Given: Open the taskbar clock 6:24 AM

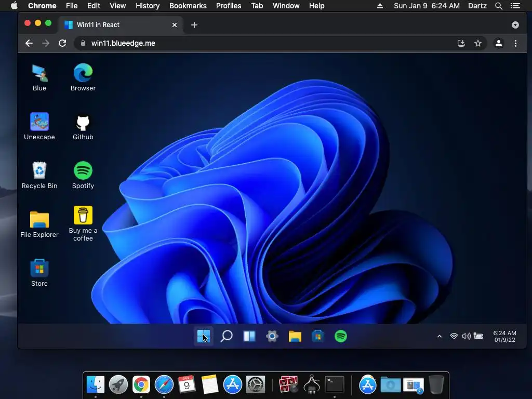Looking at the screenshot, I should click(x=504, y=336).
